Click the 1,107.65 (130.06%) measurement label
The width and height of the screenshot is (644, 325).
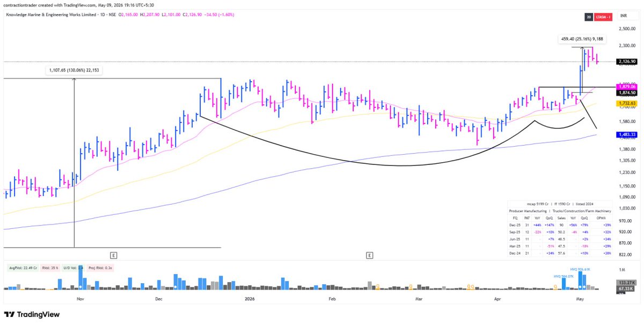(75, 70)
